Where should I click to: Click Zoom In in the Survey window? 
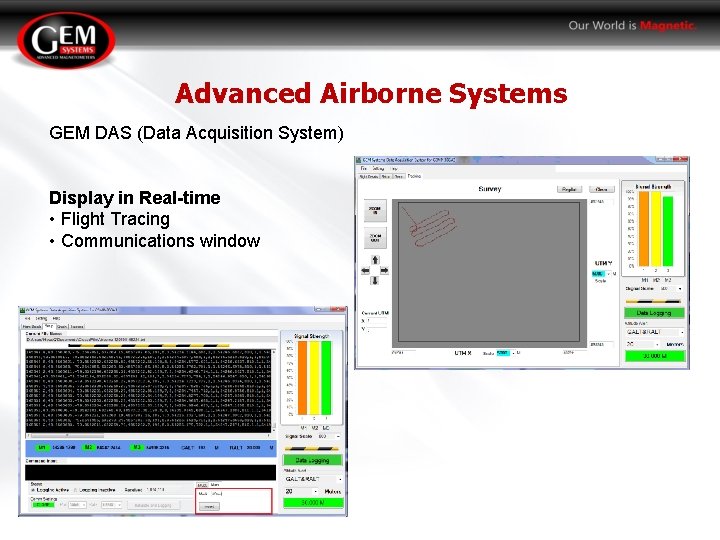(x=375, y=210)
